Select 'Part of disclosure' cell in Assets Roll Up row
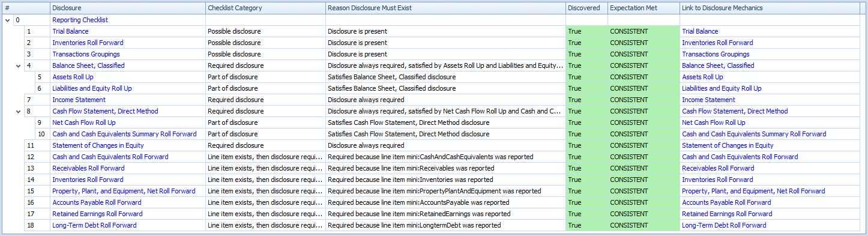 [265, 77]
